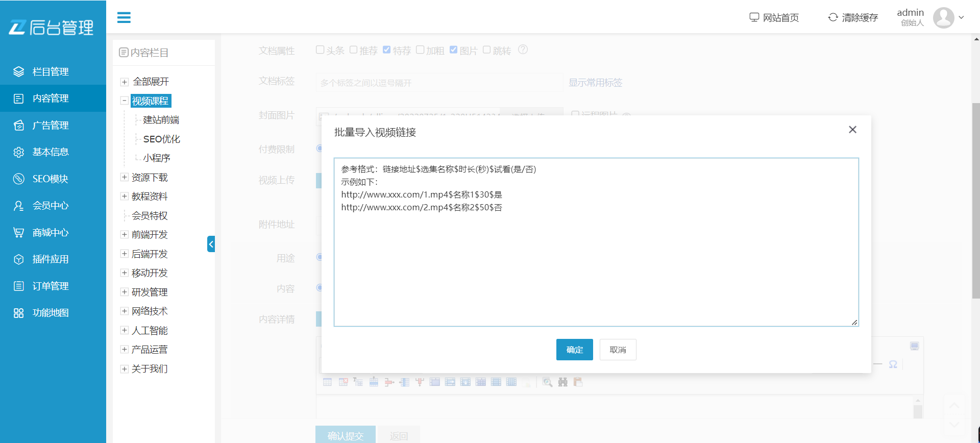The image size is (980, 443).
Task: Check the 头条 attribute checkbox
Action: [320, 50]
